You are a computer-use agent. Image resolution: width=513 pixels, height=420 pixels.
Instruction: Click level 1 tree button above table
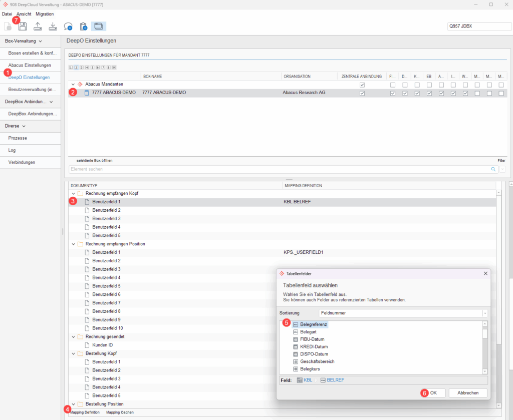71,68
